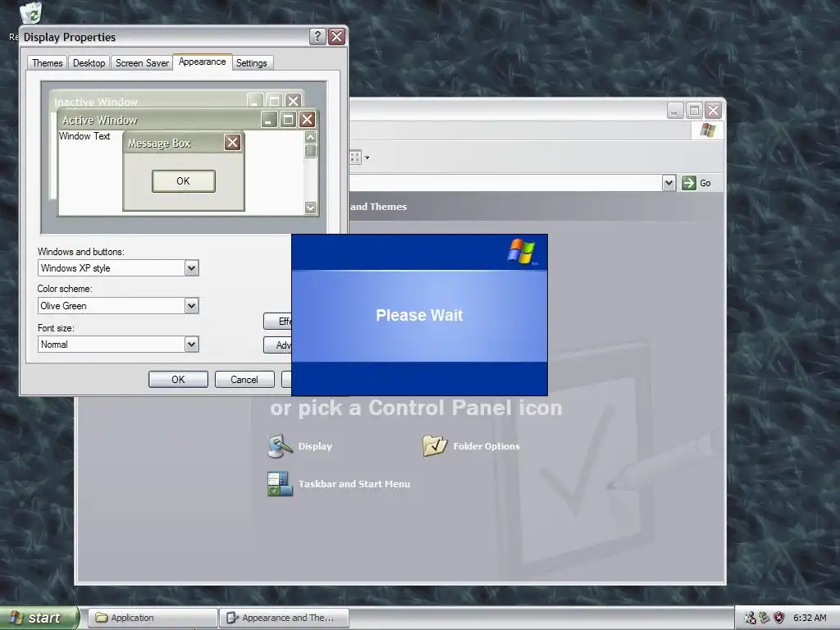Click the Please Wait dialog text
This screenshot has height=630, width=840.
pyautogui.click(x=419, y=315)
